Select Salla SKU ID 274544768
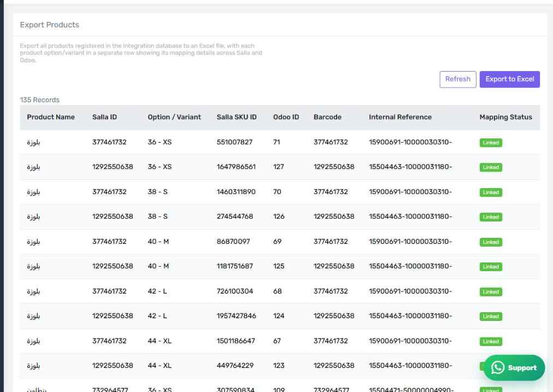This screenshot has width=553, height=392. [235, 217]
